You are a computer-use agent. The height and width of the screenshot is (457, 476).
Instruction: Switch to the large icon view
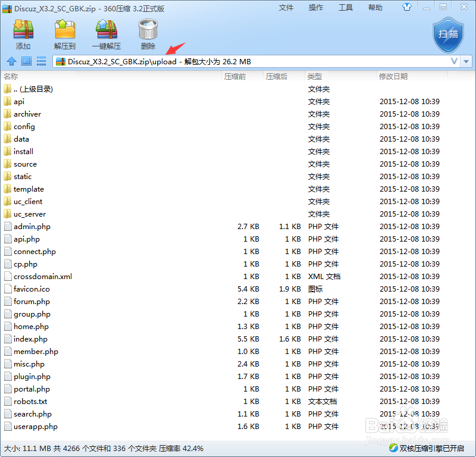tap(26, 61)
